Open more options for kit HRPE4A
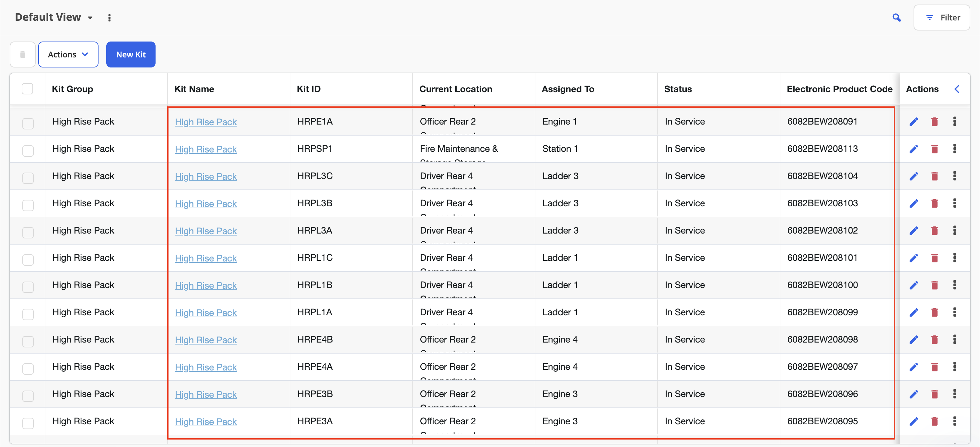 [954, 367]
